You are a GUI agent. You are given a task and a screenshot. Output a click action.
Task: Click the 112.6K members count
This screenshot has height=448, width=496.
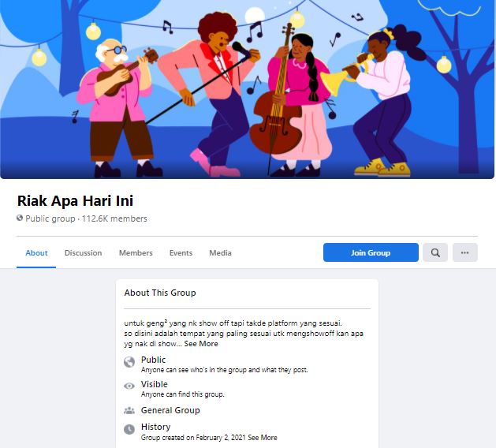[x=114, y=218]
